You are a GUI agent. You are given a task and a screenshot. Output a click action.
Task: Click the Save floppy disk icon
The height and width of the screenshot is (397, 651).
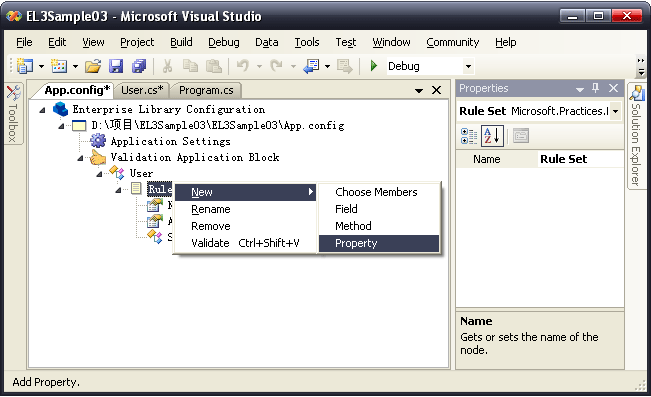pos(116,66)
